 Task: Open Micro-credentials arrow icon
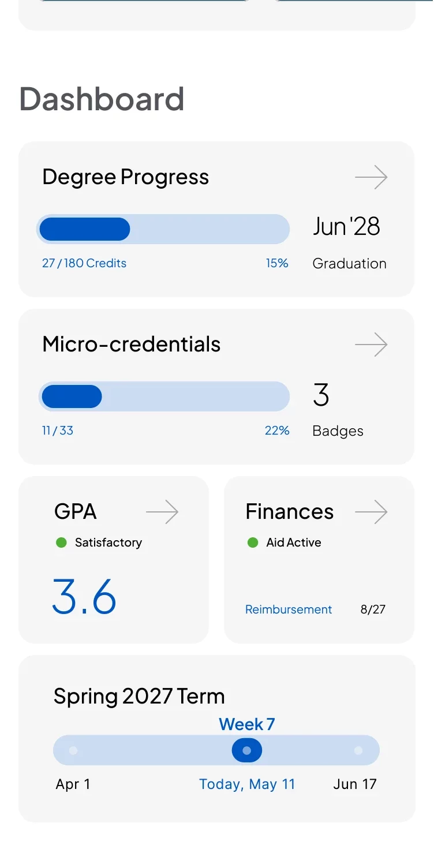[x=371, y=345]
